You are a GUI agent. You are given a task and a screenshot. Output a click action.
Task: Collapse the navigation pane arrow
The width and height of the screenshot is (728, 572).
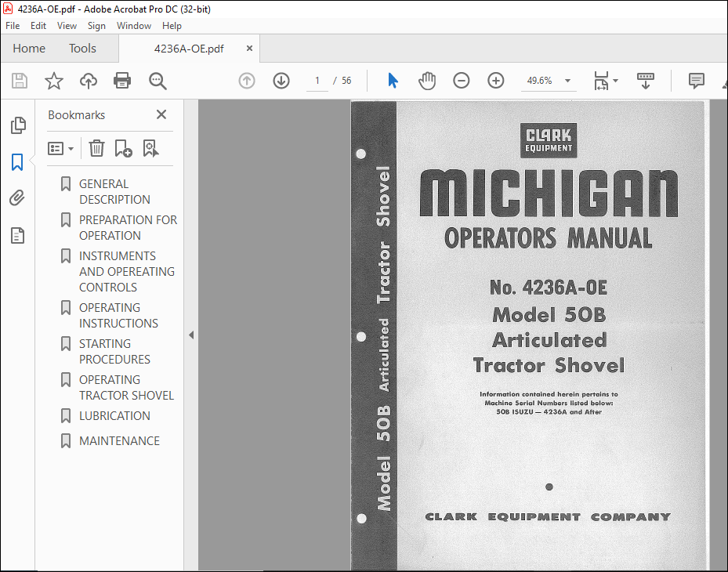[191, 335]
